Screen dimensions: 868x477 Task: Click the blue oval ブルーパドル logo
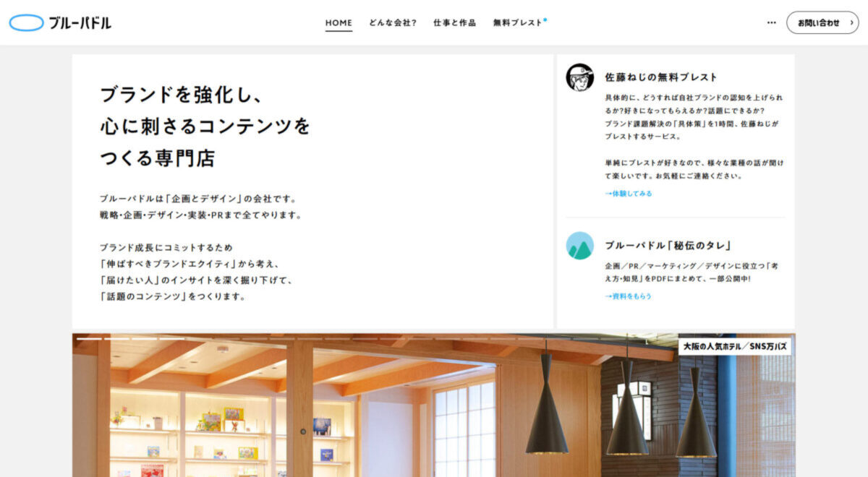click(26, 23)
